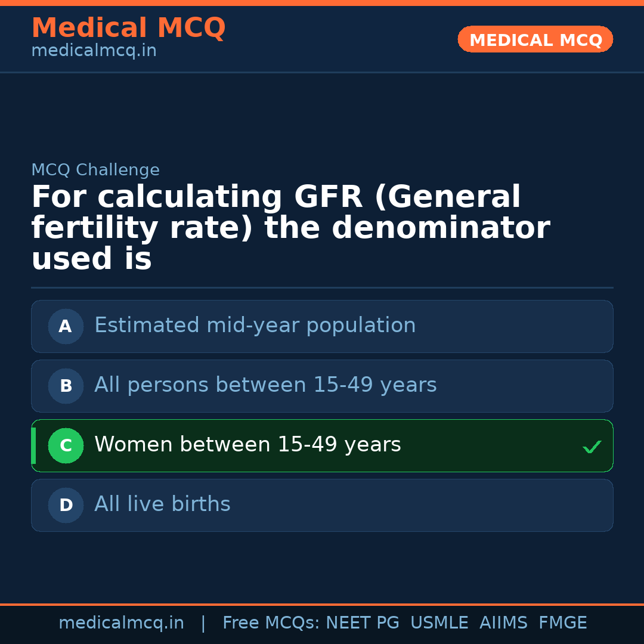Click the "MCQ Challenge" label
Screen dimensions: 644x644
95,170
